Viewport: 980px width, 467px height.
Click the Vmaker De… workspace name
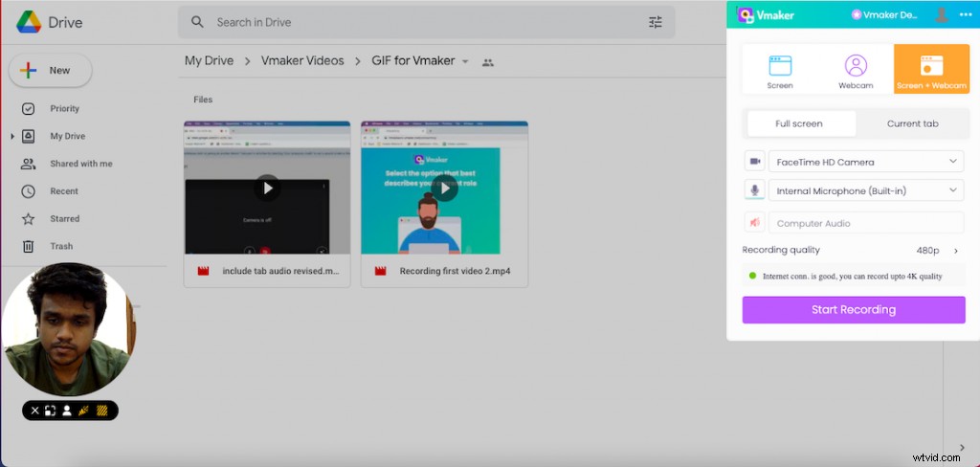885,15
